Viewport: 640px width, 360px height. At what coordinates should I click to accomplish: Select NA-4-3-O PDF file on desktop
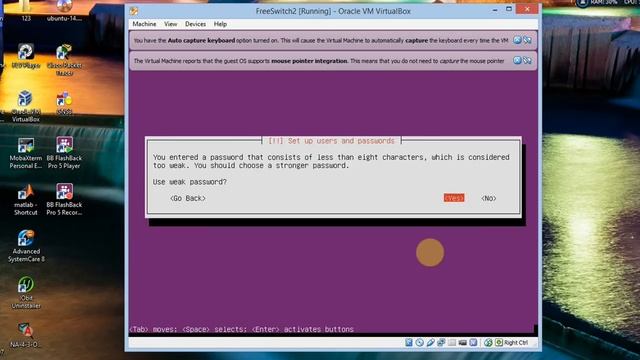point(25,336)
